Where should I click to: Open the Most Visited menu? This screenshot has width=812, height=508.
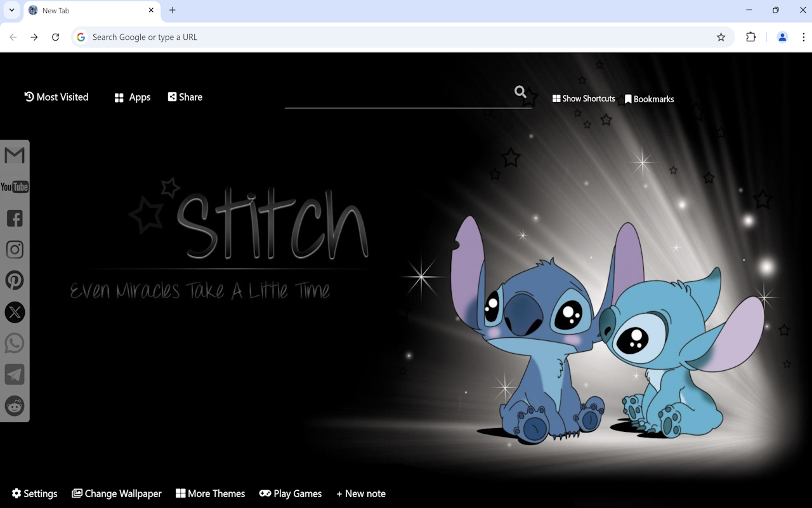pos(56,97)
